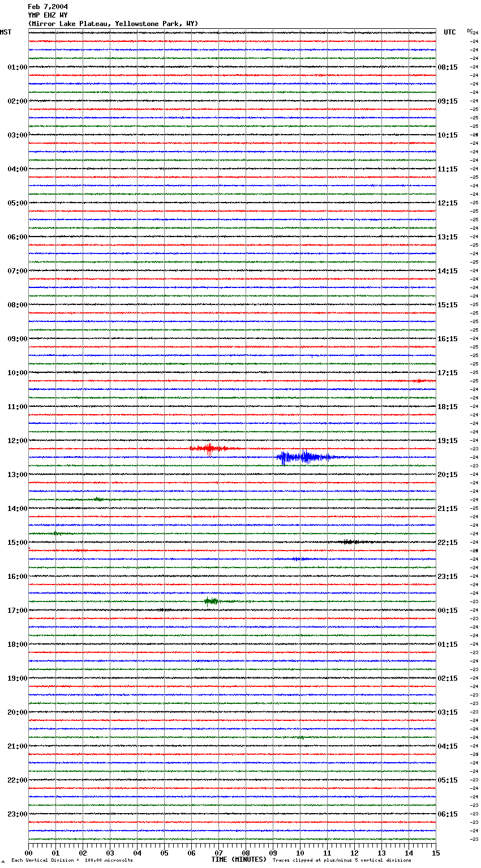Click the 05:15 UTC time label
The height and width of the screenshot is (868, 481).
click(x=448, y=780)
